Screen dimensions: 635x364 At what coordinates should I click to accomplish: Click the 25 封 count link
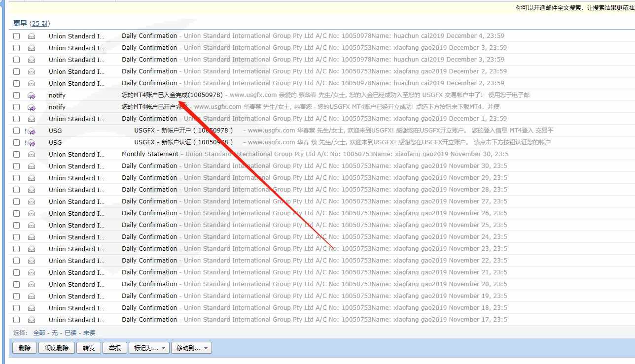39,24
